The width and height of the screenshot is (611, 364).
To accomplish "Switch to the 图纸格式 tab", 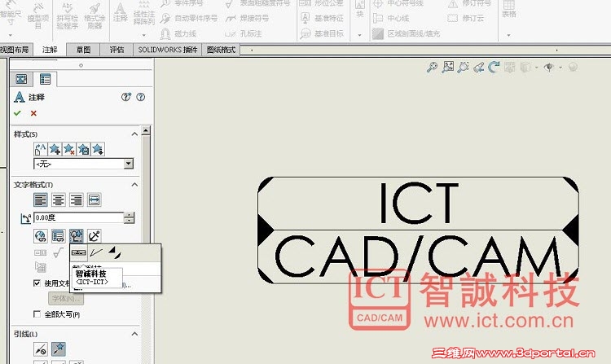I will point(221,50).
